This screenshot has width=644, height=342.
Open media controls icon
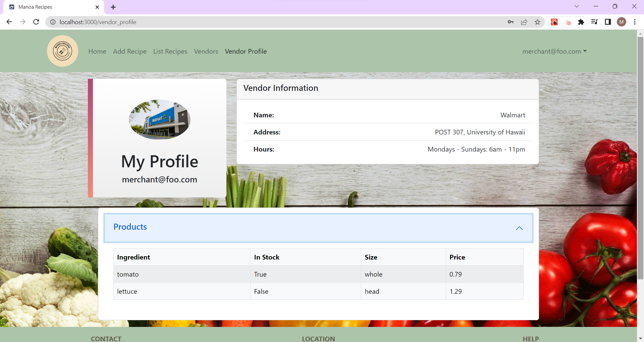point(594,22)
